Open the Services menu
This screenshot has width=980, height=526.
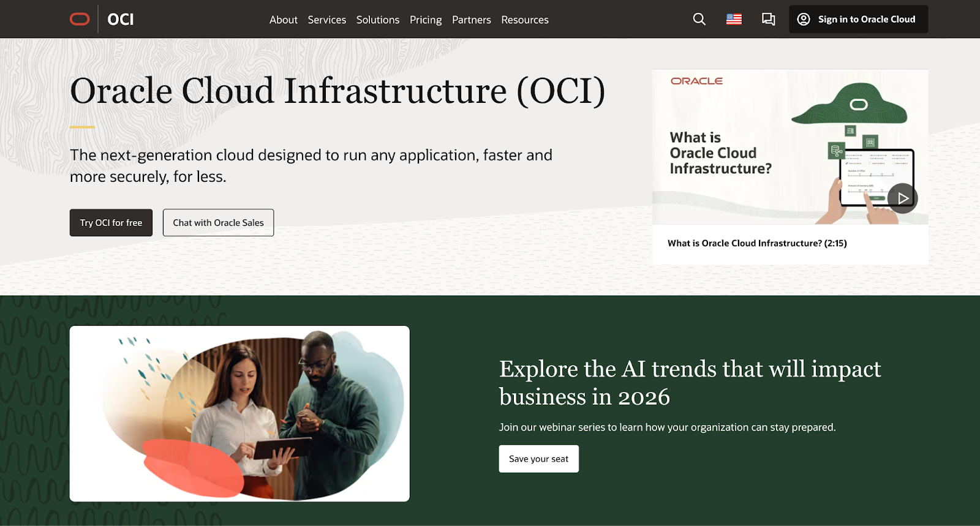(x=327, y=20)
